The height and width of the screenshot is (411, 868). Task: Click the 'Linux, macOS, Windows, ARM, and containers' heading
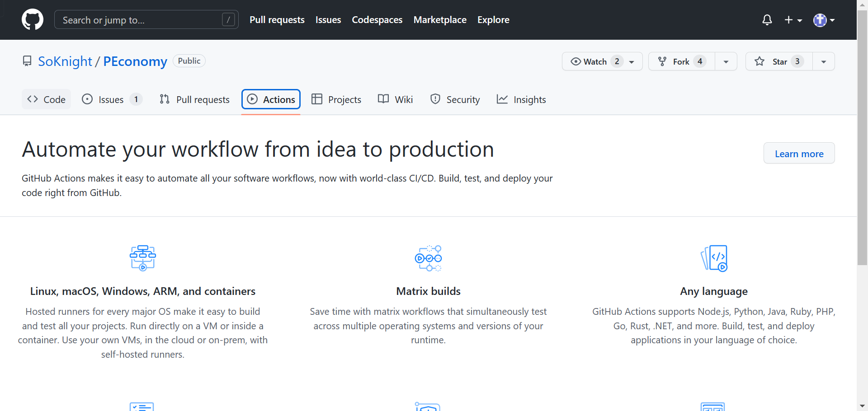pyautogui.click(x=143, y=291)
